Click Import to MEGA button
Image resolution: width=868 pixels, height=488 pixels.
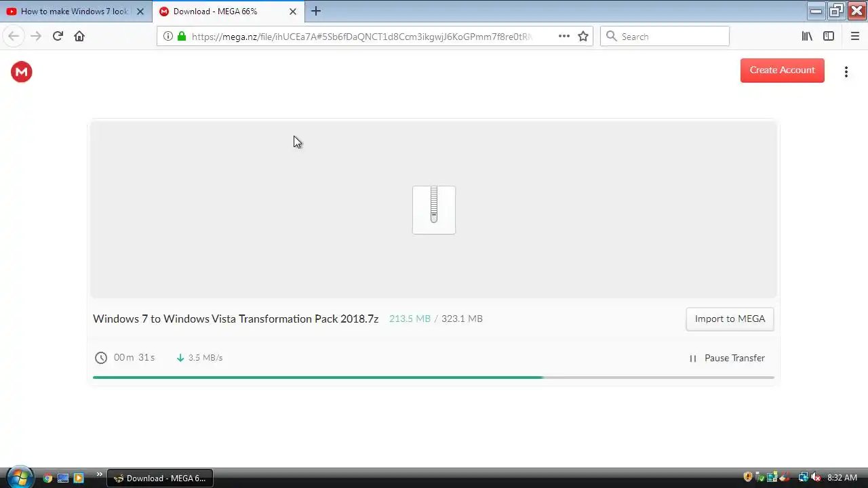click(730, 319)
